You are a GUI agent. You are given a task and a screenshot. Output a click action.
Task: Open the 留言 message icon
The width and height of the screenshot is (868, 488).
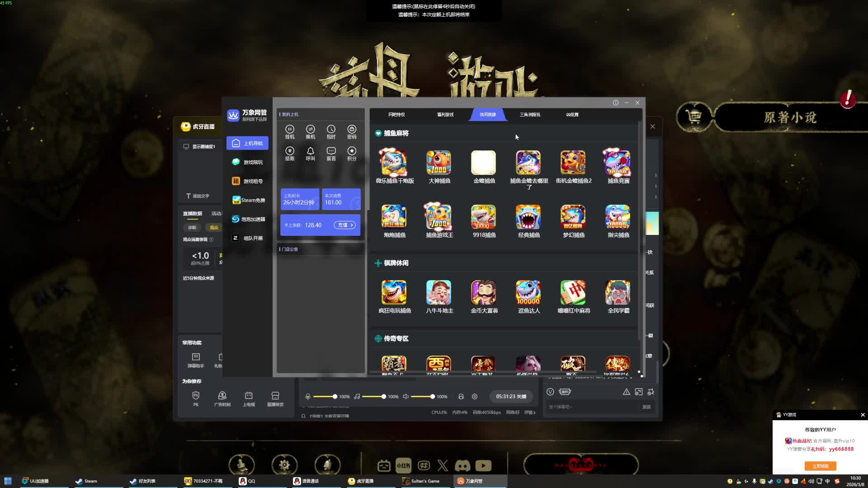331,151
